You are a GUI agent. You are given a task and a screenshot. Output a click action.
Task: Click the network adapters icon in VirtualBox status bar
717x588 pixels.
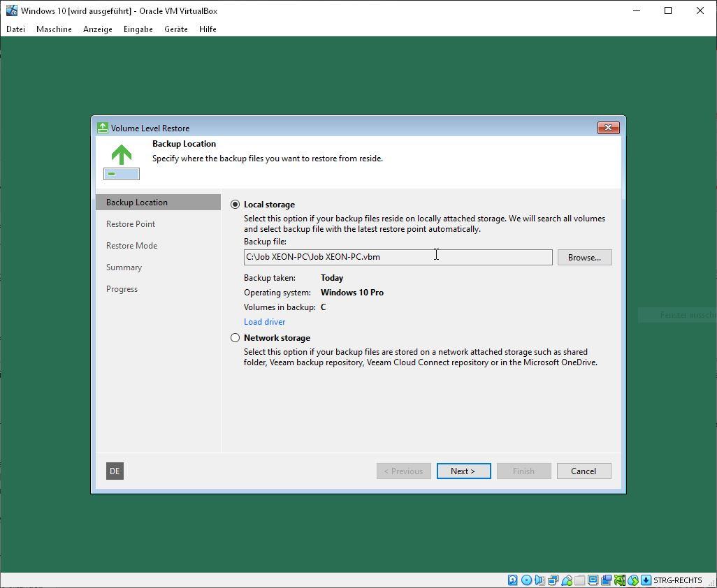click(x=553, y=580)
